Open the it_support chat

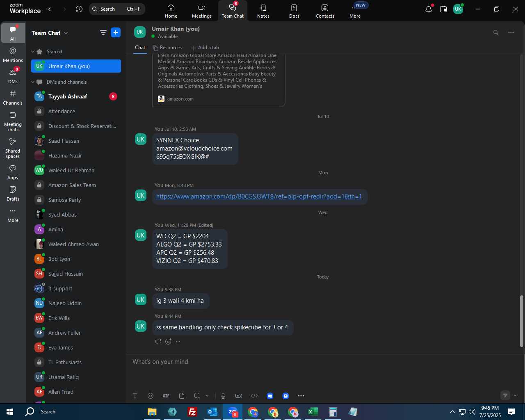click(x=76, y=288)
